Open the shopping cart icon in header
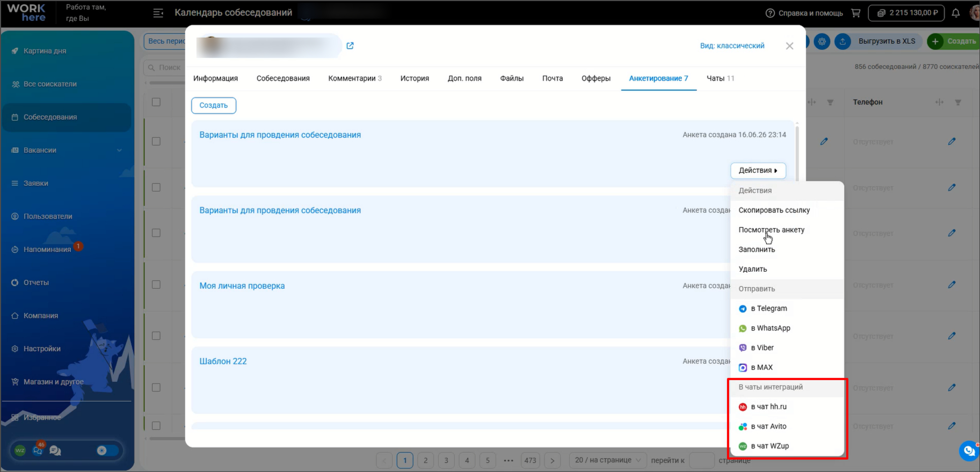 (856, 13)
